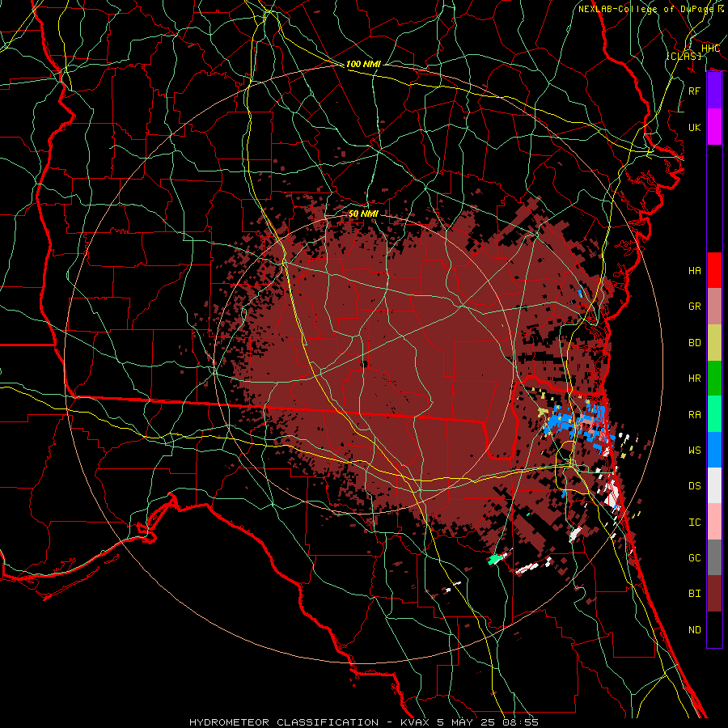Click the HA legend label
The width and height of the screenshot is (728, 728).
[x=694, y=270]
